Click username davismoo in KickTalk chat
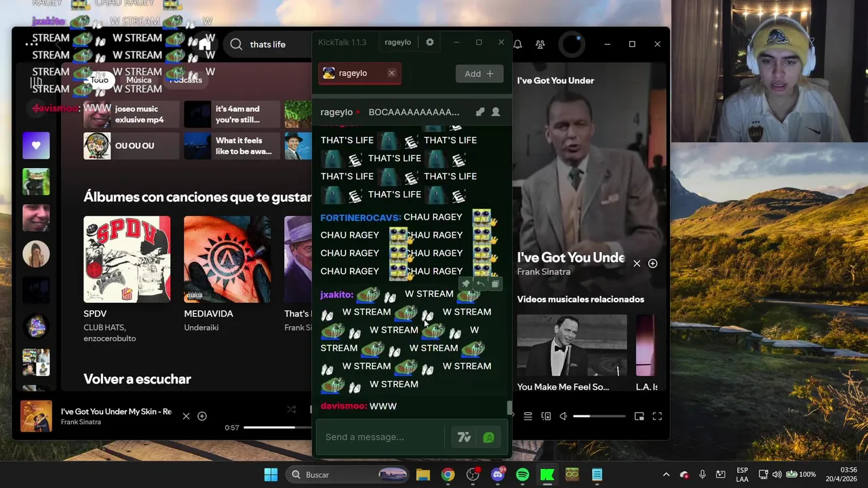The image size is (868, 488). pyautogui.click(x=343, y=406)
